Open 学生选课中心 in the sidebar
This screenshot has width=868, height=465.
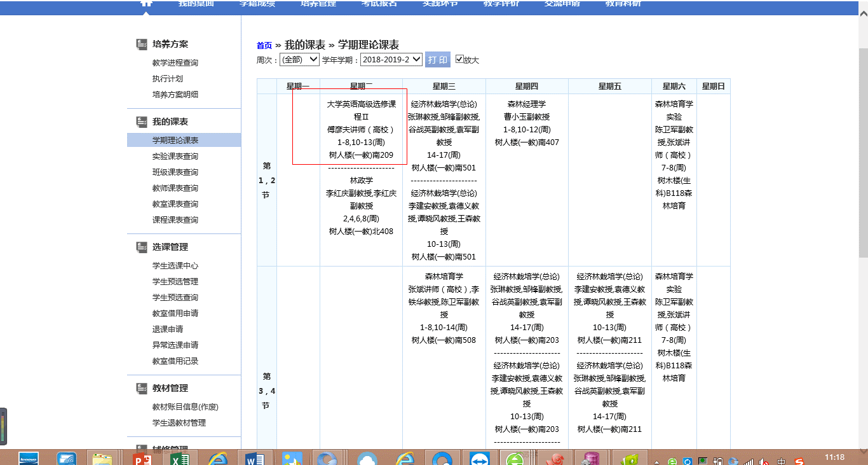click(175, 266)
